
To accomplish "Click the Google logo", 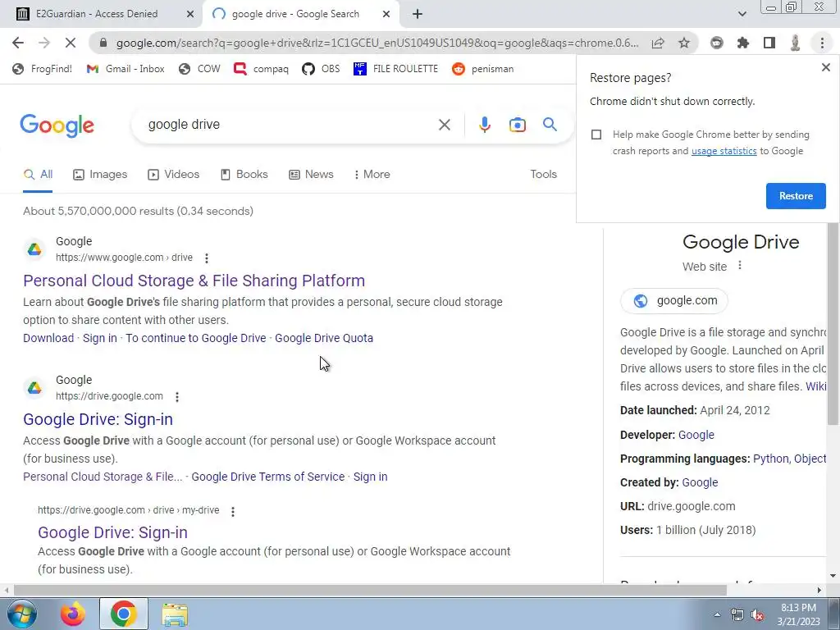I will 57,126.
